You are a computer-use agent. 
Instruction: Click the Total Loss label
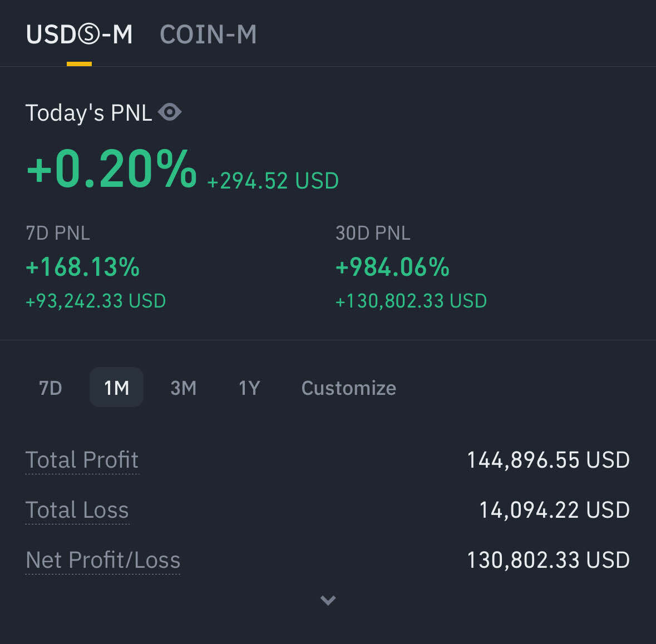coord(77,510)
